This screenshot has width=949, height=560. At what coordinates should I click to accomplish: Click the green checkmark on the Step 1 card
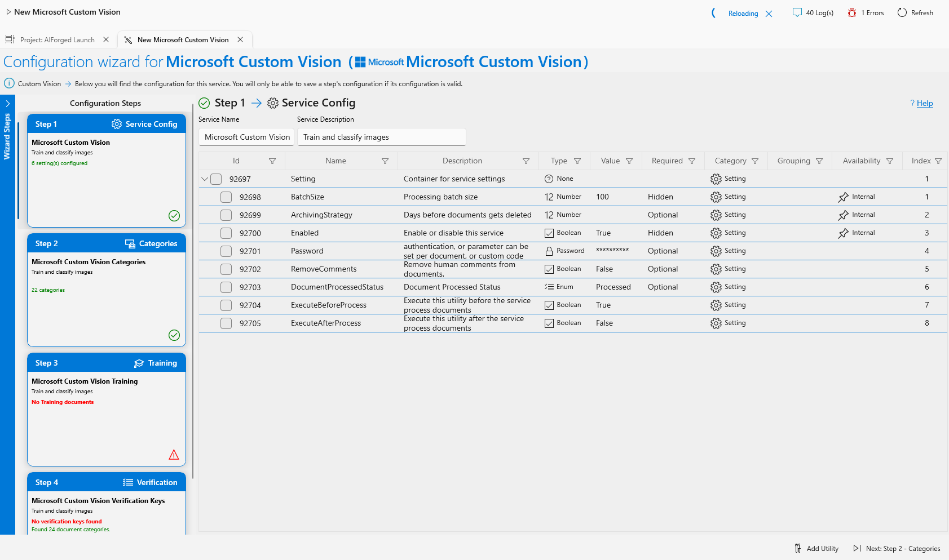click(x=174, y=216)
